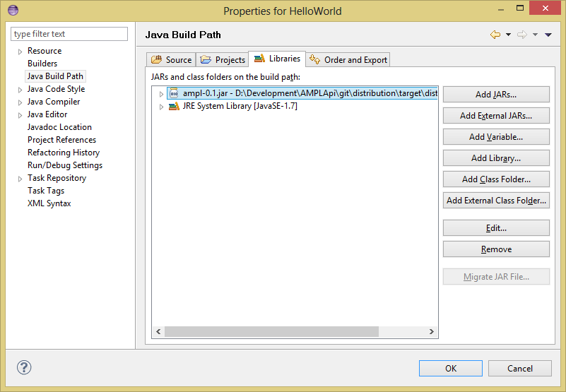The height and width of the screenshot is (392, 566).
Task: Click Add External Class Folder... button
Action: coord(496,201)
